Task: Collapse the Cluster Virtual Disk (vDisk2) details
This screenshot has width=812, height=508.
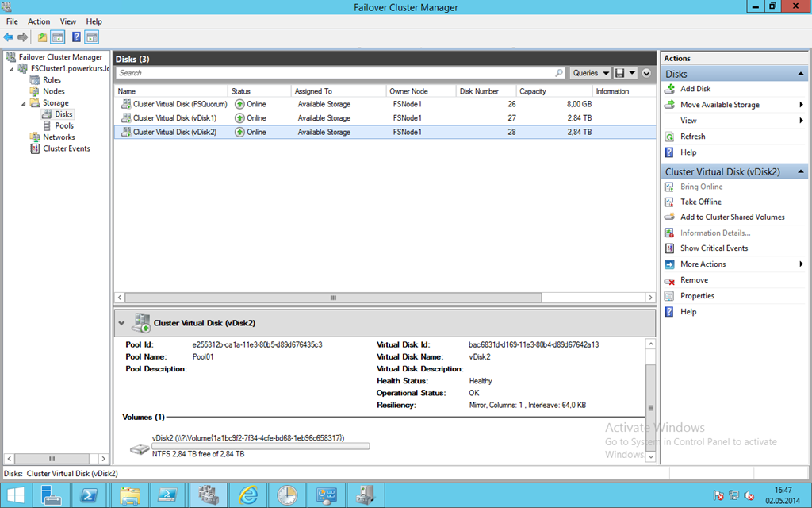Action: pyautogui.click(x=121, y=324)
